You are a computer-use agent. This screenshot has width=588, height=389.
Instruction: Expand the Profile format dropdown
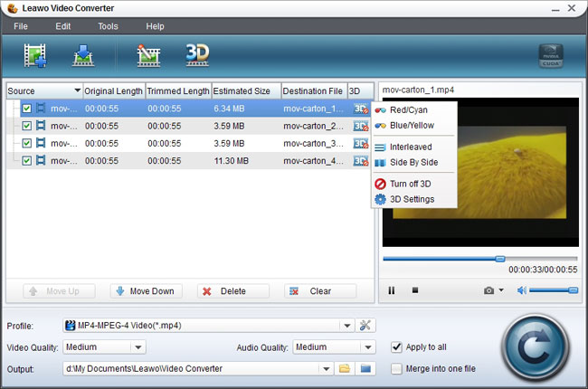[x=347, y=326]
